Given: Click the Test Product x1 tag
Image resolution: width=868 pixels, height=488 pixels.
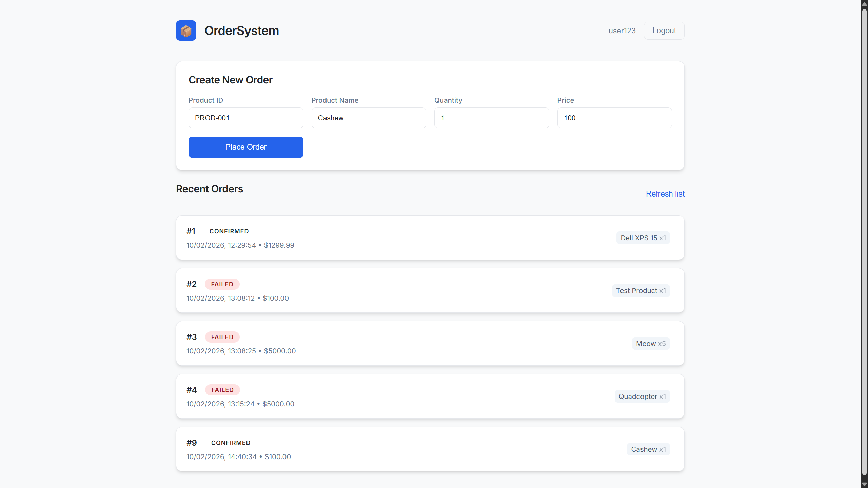Looking at the screenshot, I should pos(640,291).
